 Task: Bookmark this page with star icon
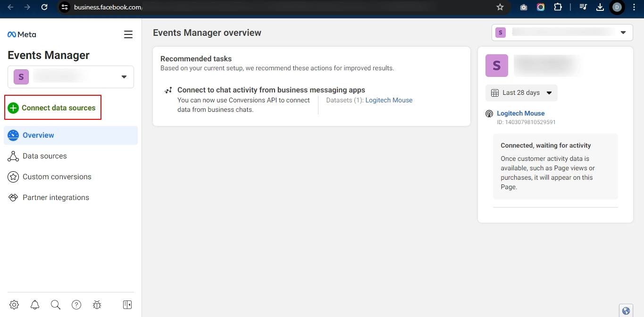point(500,7)
